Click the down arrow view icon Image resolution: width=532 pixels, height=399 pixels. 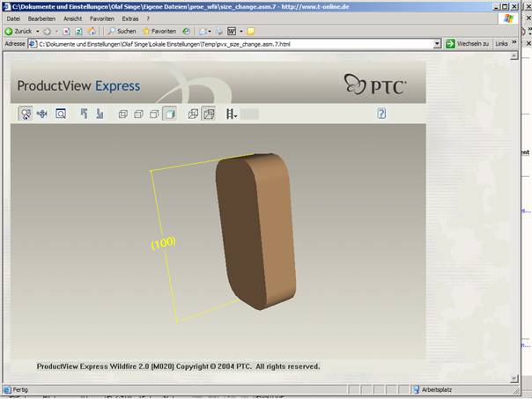[100, 114]
